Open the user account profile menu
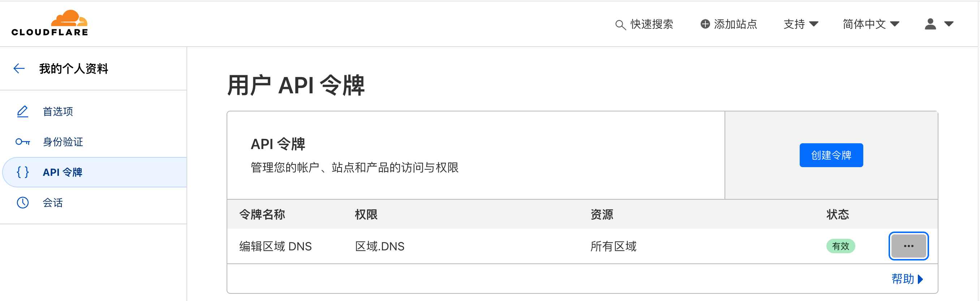Image resolution: width=980 pixels, height=301 pixels. pos(938,24)
